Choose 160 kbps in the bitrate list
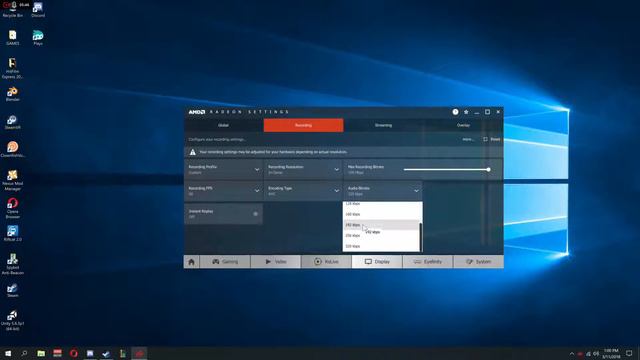Screen dimensions: 640x360 [x=380, y=214]
